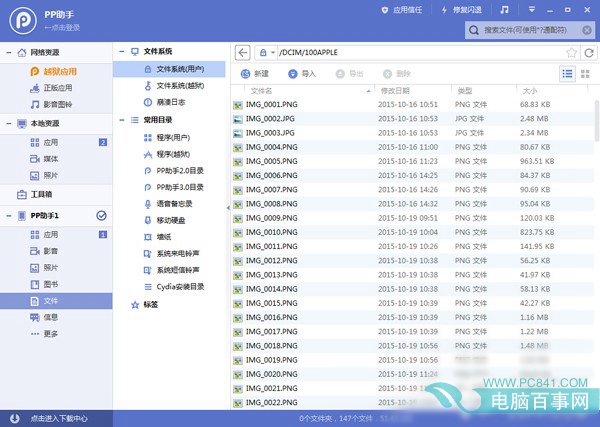Collapse the 文件系统 tree node
The height and width of the screenshot is (427, 600).
coord(122,51)
